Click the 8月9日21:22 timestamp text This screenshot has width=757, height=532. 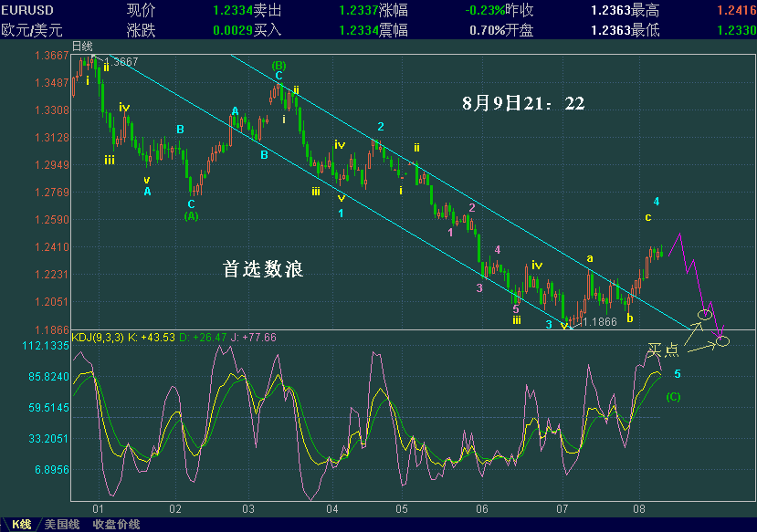[523, 103]
